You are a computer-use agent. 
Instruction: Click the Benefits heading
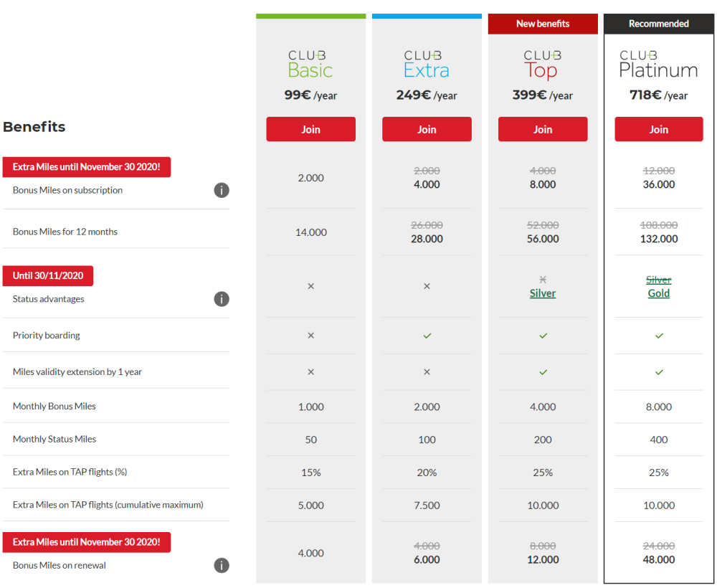pyautogui.click(x=34, y=127)
